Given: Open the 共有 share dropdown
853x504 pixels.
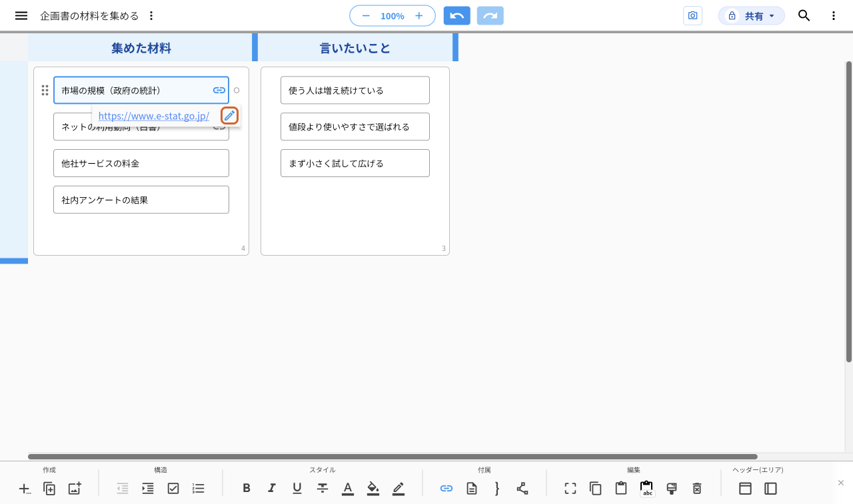Looking at the screenshot, I should point(751,15).
